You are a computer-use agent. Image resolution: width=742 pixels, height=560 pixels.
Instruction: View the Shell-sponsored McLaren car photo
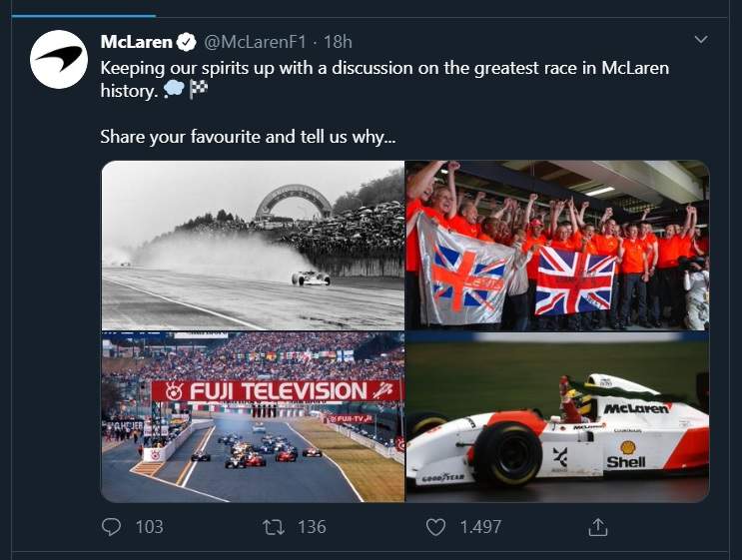click(x=557, y=416)
